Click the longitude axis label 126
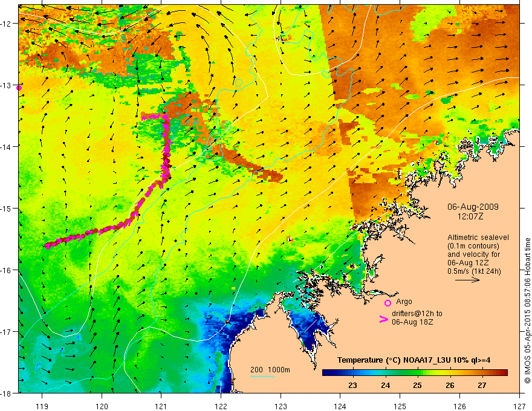The image size is (532, 411). pyautogui.click(x=459, y=406)
